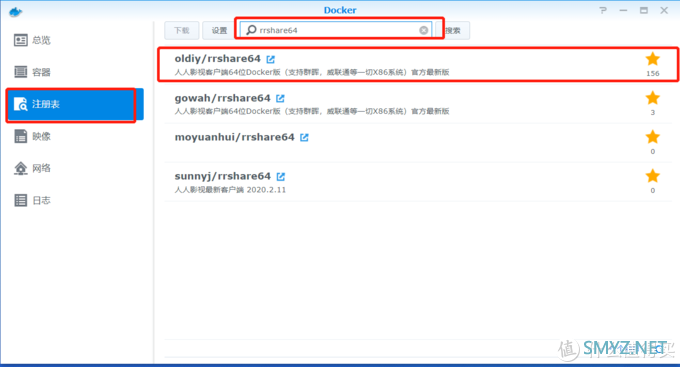Image resolution: width=680 pixels, height=367 pixels.
Task: Click the 设置 settings button
Action: click(219, 30)
